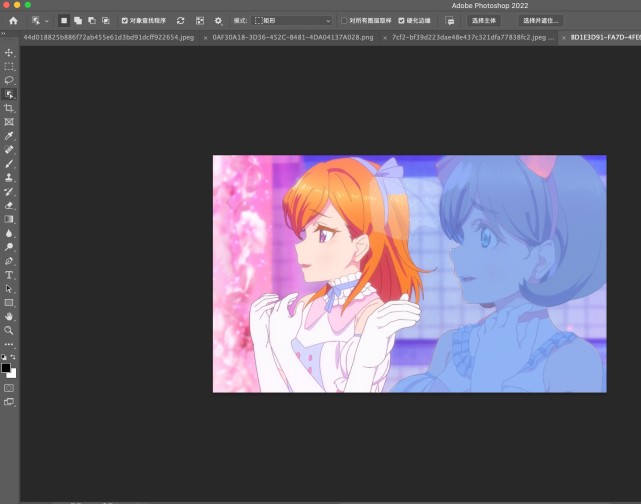Choose Intersect with Selection icon
The width and height of the screenshot is (641, 504).
click(106, 20)
